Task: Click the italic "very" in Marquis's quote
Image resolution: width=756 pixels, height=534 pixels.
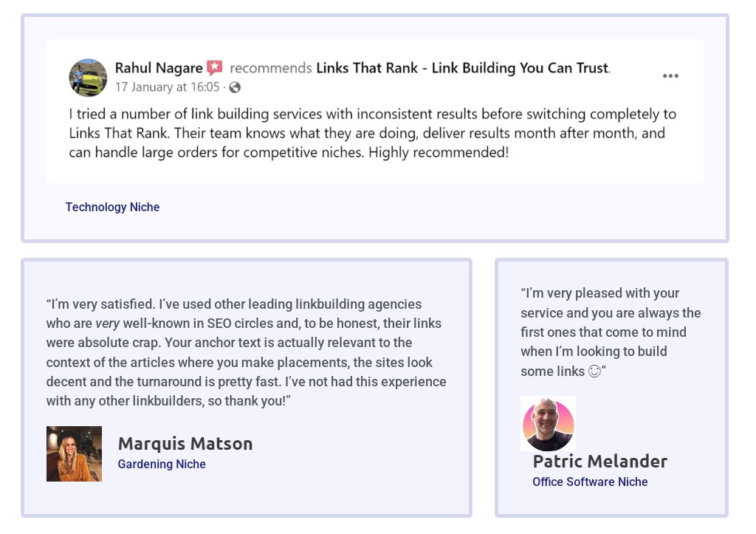Action: 108,324
